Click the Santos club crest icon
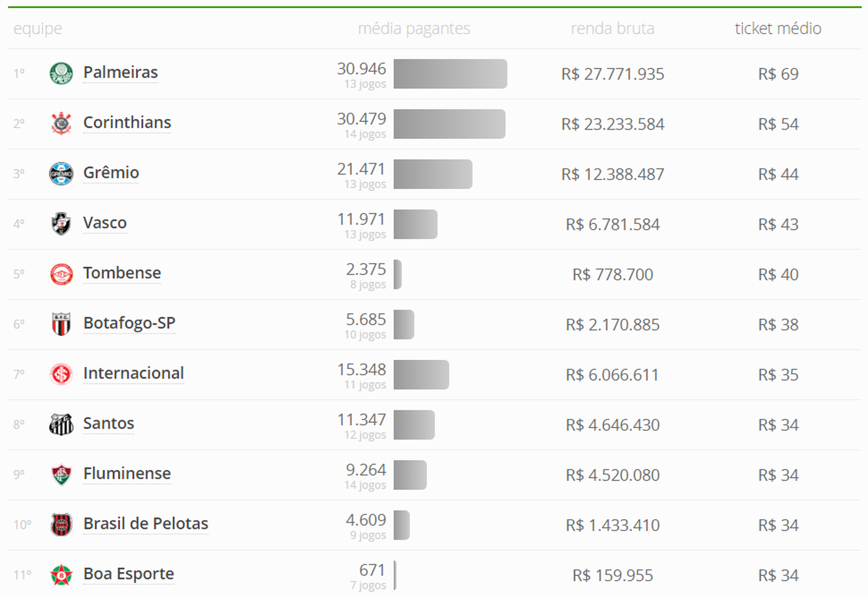The image size is (868, 599). [x=61, y=424]
